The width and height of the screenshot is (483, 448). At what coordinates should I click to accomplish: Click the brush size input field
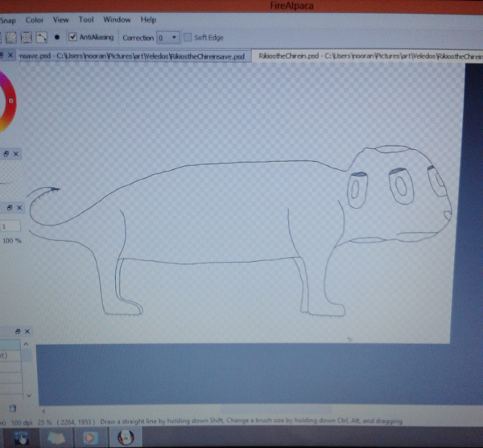click(x=10, y=226)
